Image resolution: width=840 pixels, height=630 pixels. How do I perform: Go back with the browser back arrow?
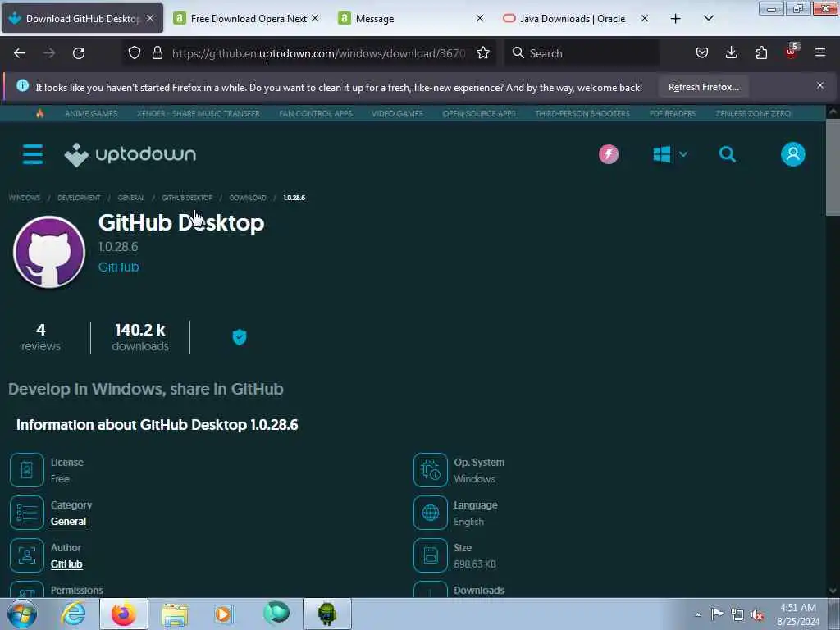tap(20, 53)
